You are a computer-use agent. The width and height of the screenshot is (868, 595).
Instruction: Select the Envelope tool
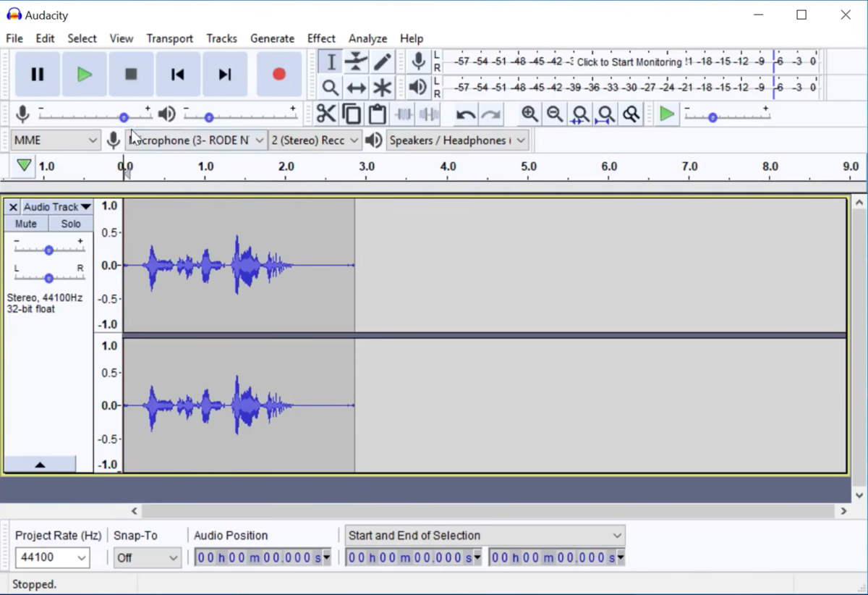point(356,62)
